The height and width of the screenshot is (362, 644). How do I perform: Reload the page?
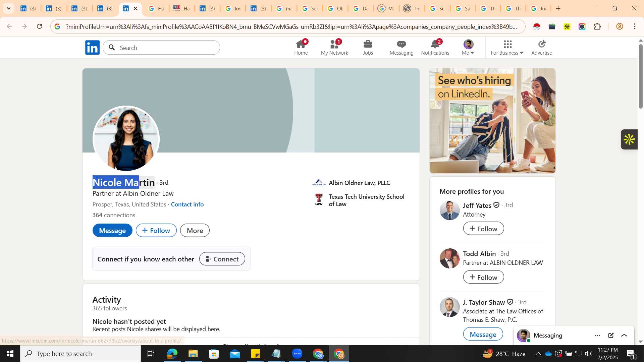click(x=39, y=26)
